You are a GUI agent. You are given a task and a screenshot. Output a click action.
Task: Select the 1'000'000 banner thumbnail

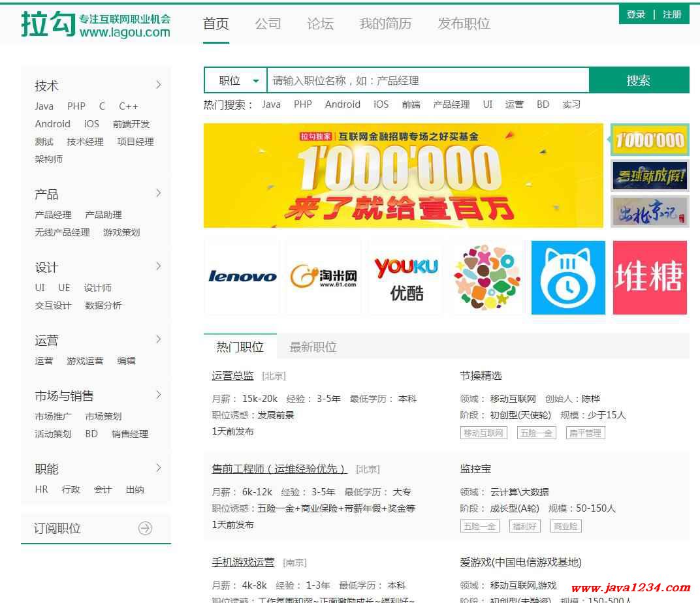(x=650, y=140)
